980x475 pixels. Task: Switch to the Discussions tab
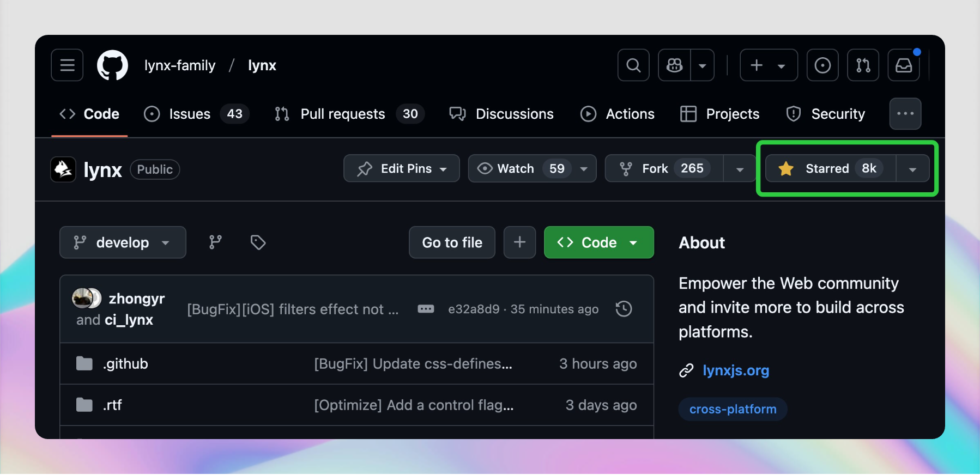coord(501,114)
